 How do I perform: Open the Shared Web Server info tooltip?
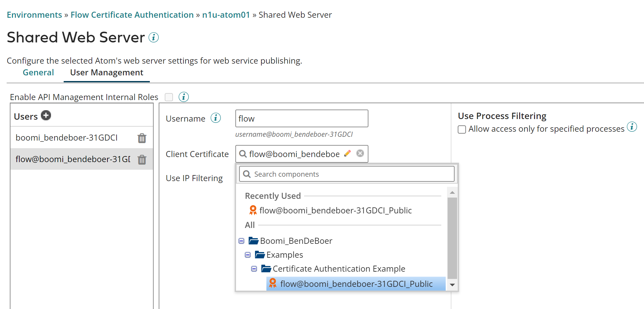click(154, 37)
